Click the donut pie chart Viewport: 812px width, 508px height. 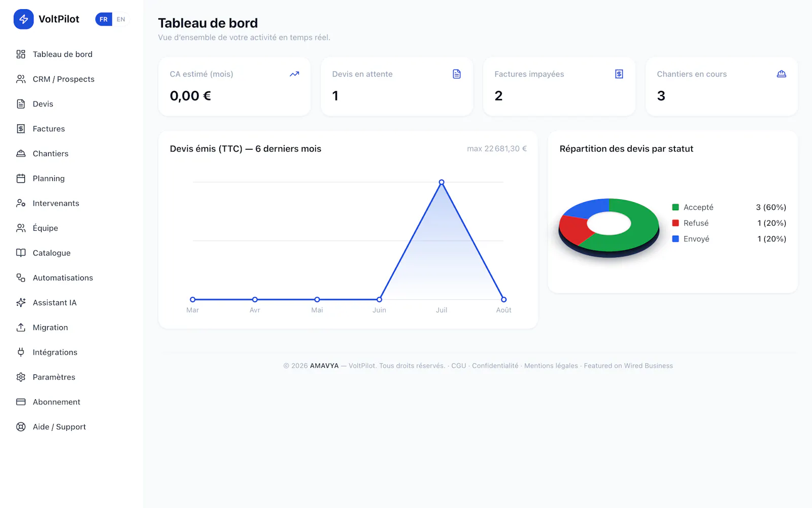click(609, 227)
